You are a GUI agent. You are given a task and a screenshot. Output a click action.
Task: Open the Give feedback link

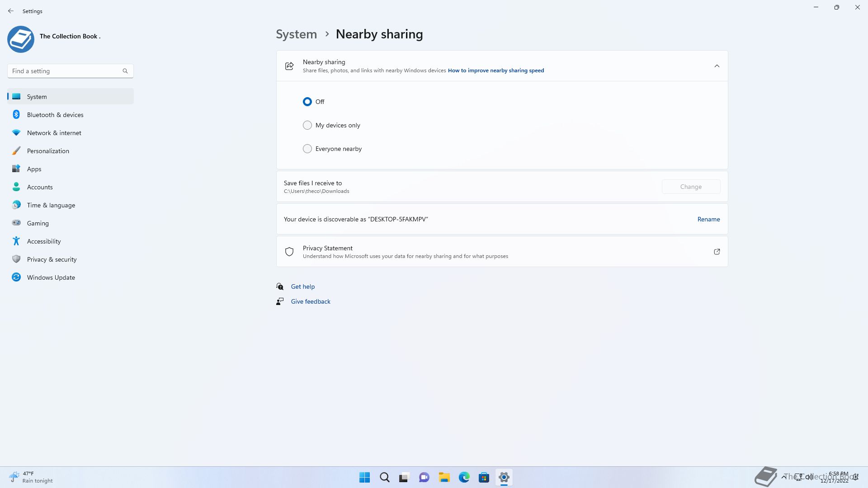click(311, 301)
